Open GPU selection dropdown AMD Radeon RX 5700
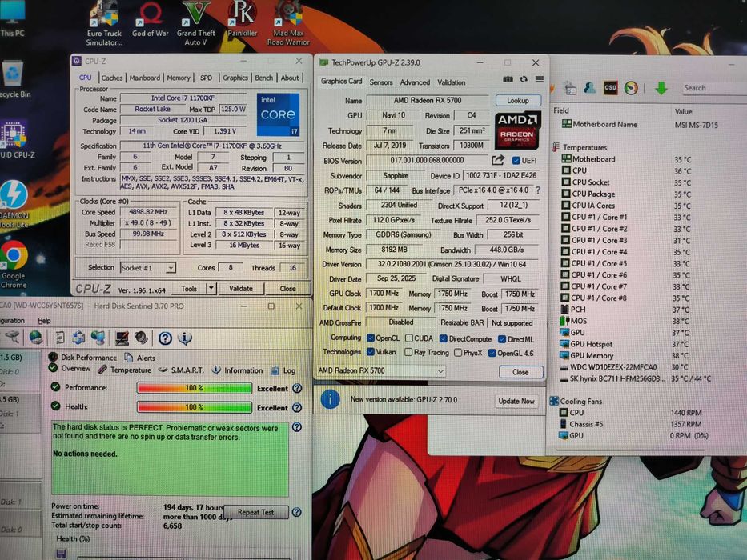The height and width of the screenshot is (560, 747). click(381, 370)
